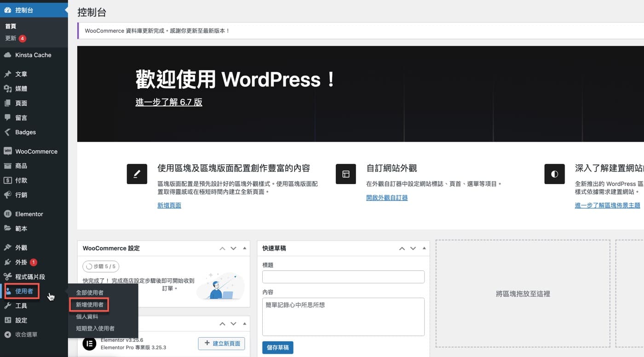This screenshot has height=357, width=644.
Task: Choose 全部使用者 from the flyout menu
Action: 90,293
